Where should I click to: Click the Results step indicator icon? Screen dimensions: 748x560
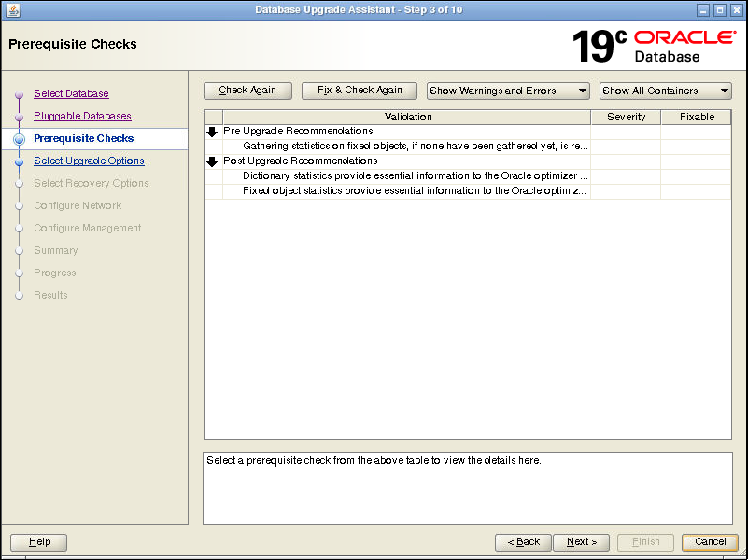click(20, 295)
